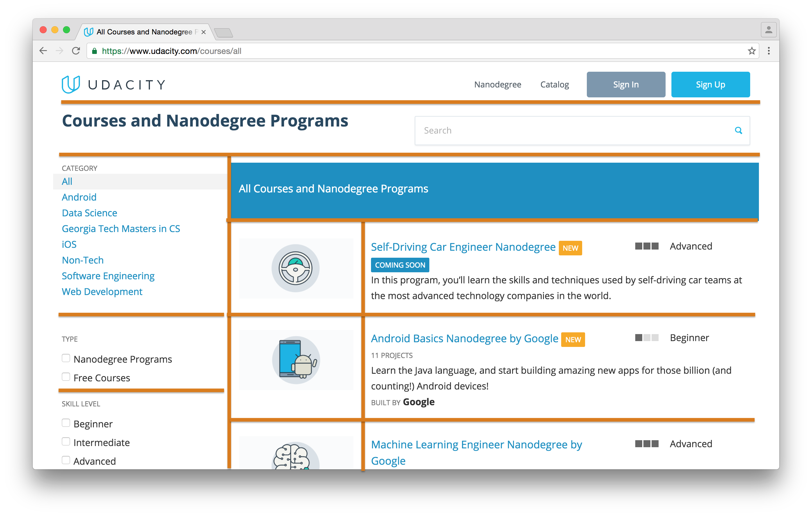Select Georgia Tech Masters in CS category
The image size is (812, 516).
tap(121, 229)
